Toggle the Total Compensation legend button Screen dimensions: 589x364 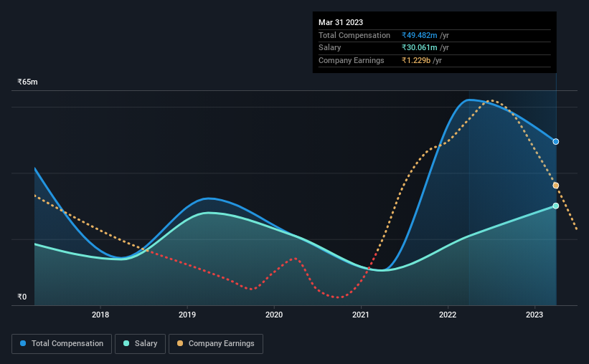tap(62, 344)
